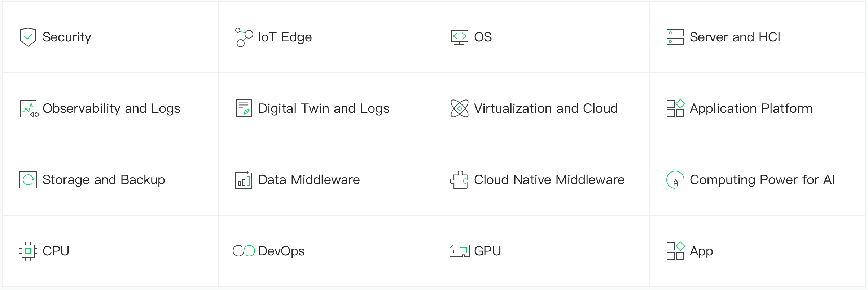
Task: Click the Storage and Backup refresh icon
Action: click(28, 180)
